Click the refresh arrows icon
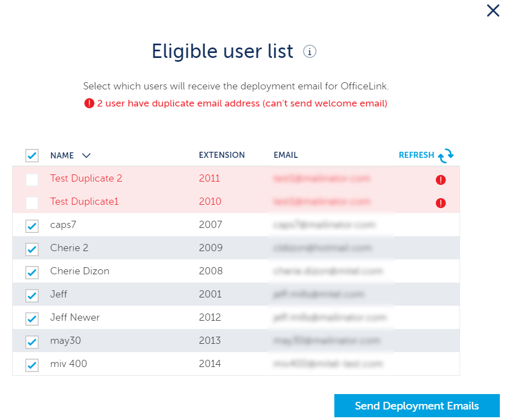The height and width of the screenshot is (420, 507). click(446, 156)
